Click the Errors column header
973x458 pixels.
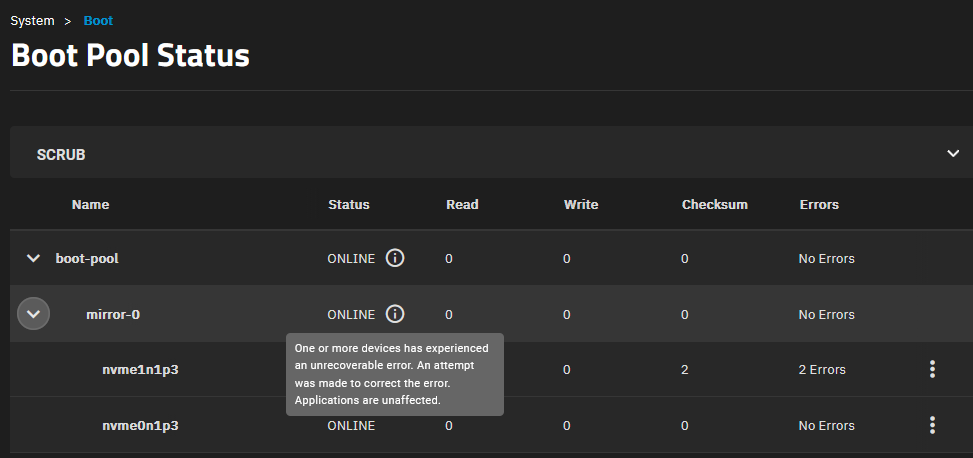coord(819,204)
